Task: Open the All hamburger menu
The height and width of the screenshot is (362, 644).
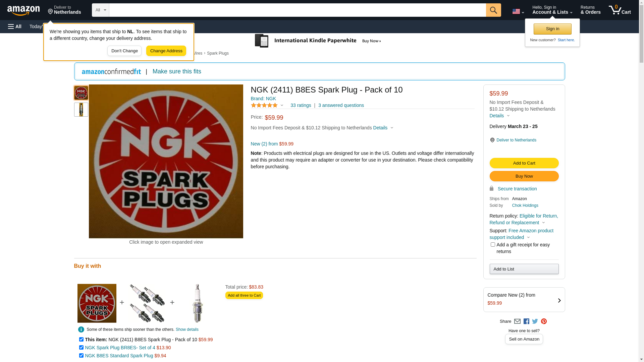Action: point(15,26)
